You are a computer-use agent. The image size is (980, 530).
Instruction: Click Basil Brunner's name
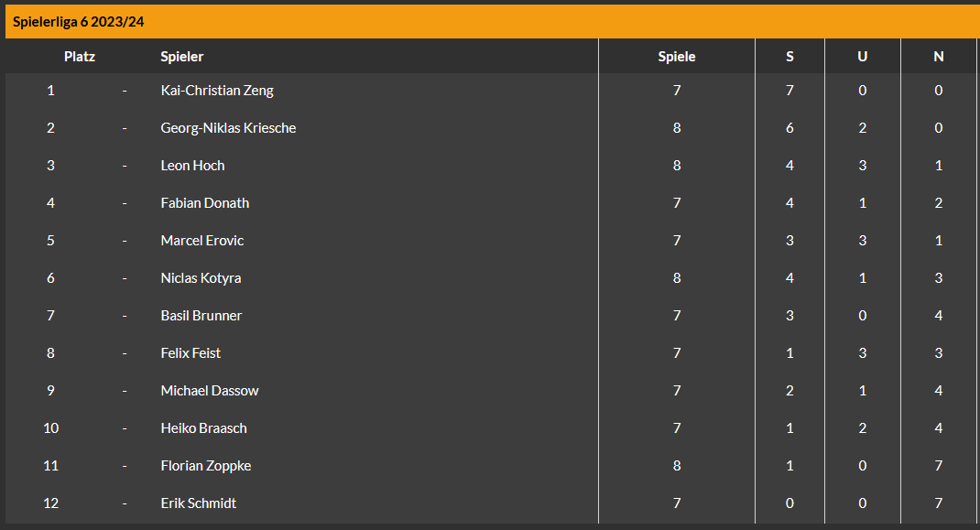[201, 316]
